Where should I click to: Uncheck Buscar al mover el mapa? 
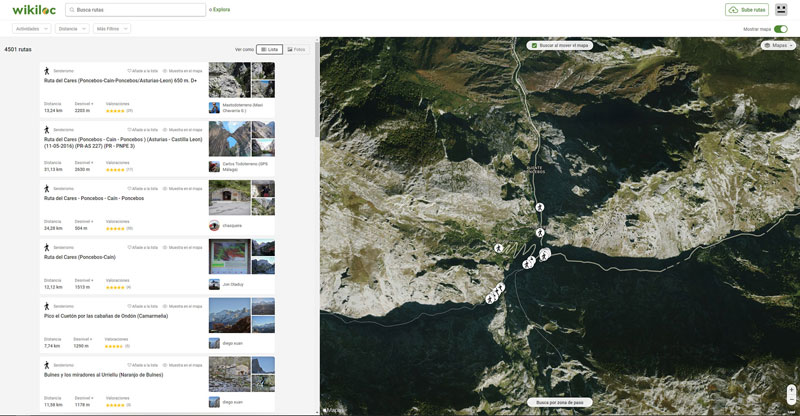tap(535, 45)
